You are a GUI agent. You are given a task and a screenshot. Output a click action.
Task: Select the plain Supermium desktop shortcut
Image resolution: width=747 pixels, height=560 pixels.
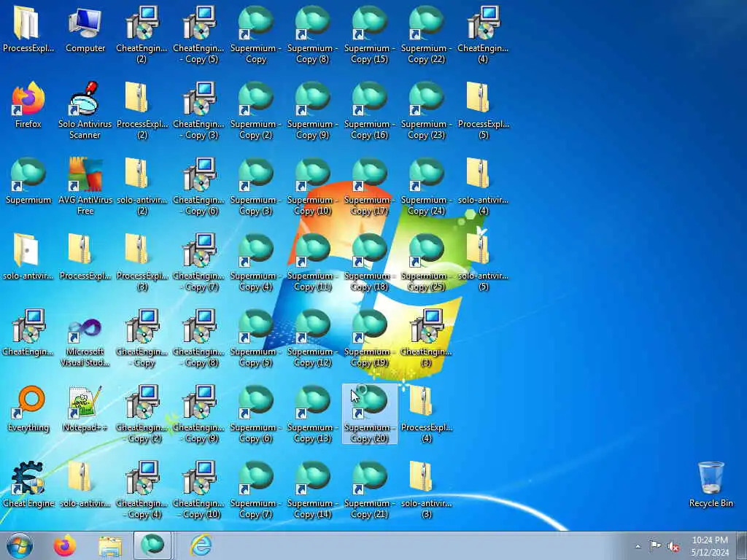click(x=28, y=181)
